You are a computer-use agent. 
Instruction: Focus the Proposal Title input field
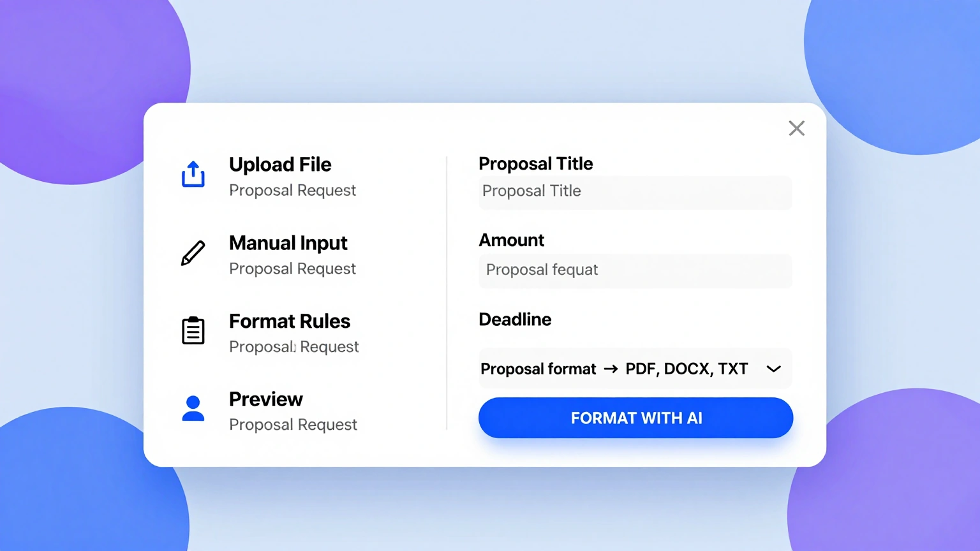pos(635,192)
